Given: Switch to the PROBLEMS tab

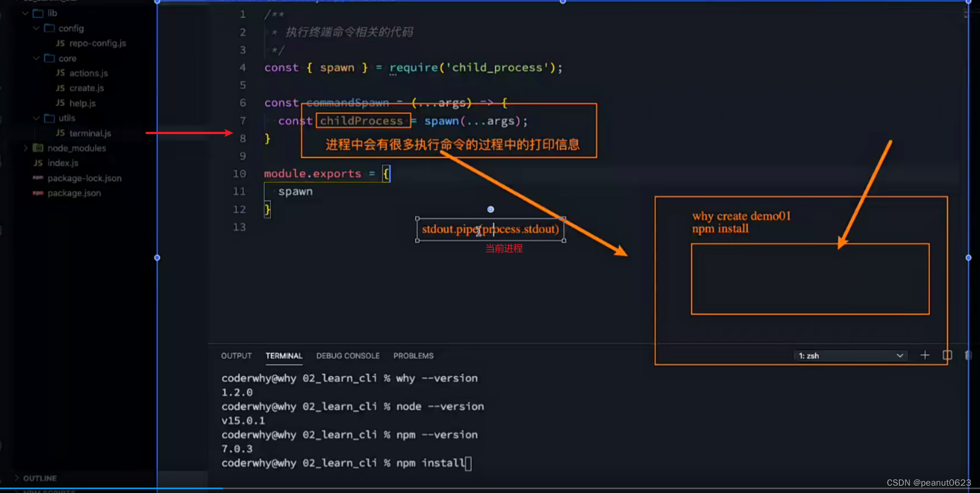Looking at the screenshot, I should click(413, 356).
